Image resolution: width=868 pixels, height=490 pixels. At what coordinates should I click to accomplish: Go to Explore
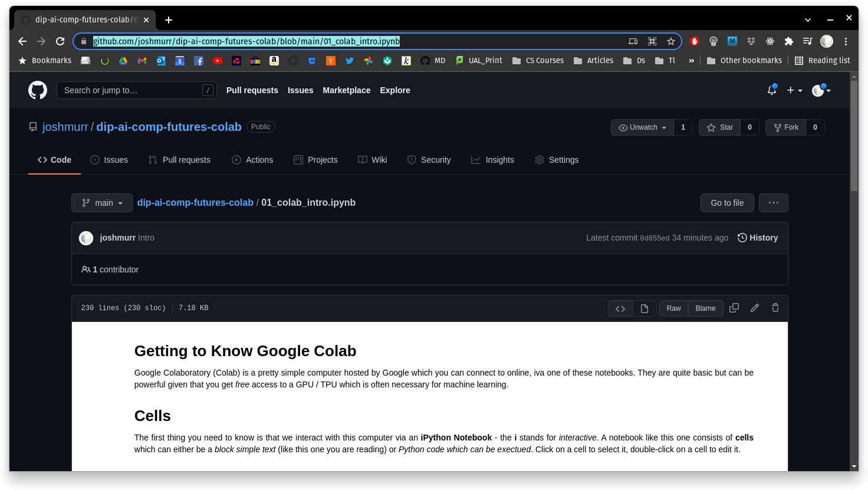click(395, 90)
